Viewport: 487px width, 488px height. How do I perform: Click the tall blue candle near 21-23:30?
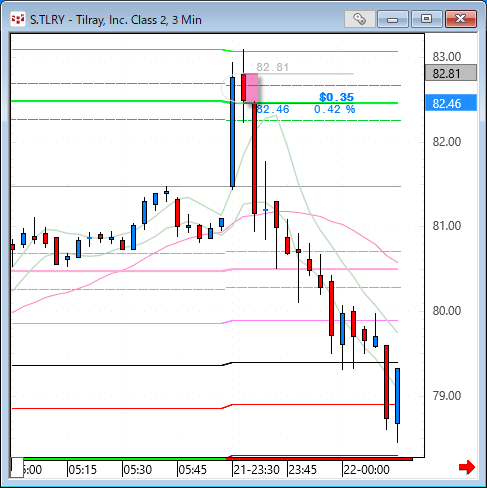pyautogui.click(x=232, y=132)
